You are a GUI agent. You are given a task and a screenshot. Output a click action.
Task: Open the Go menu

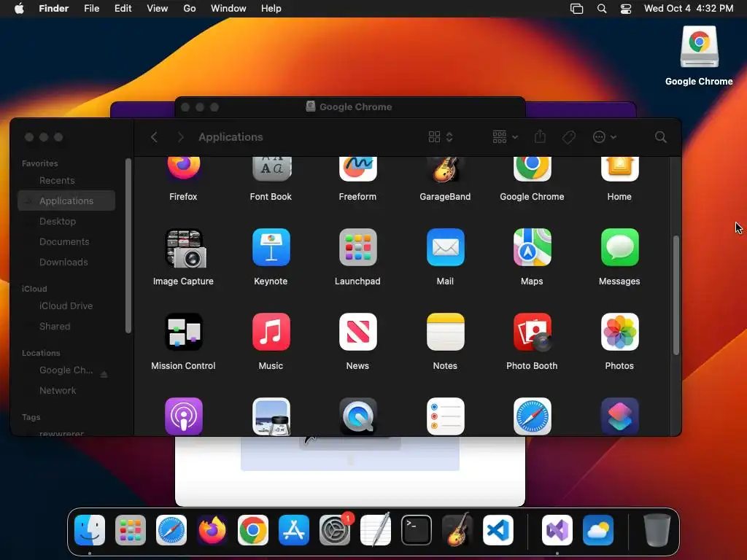[x=190, y=9]
